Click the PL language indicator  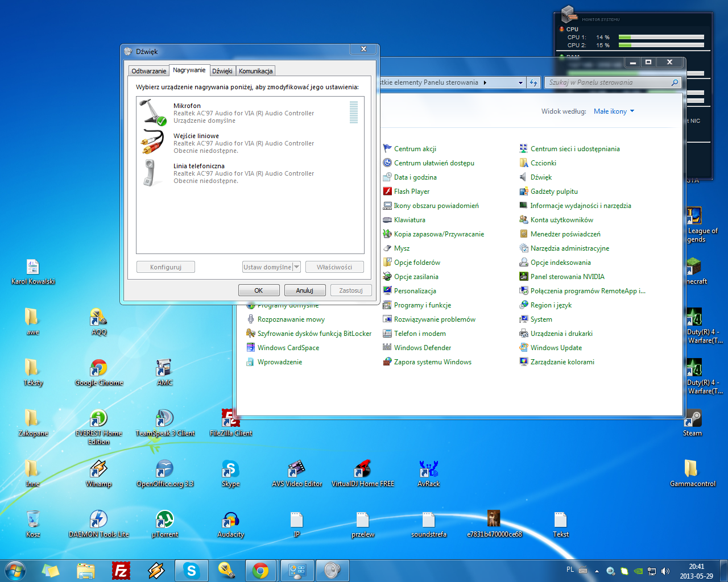570,569
